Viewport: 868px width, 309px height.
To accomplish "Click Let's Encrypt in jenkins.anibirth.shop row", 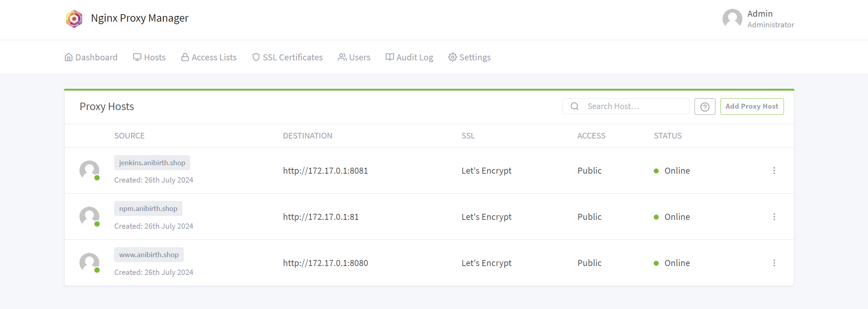I will point(487,171).
